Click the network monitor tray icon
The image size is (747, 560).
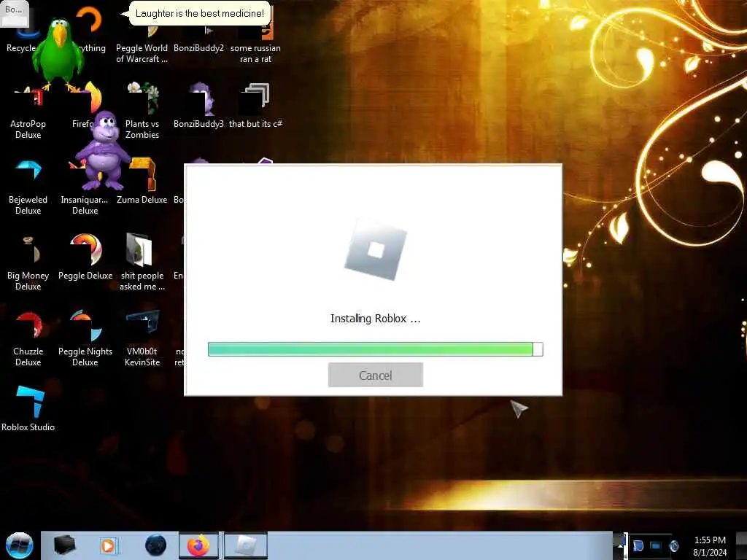click(x=656, y=545)
